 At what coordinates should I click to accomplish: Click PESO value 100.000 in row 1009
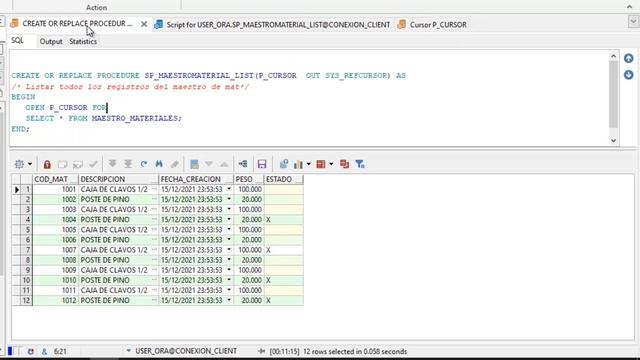250,270
